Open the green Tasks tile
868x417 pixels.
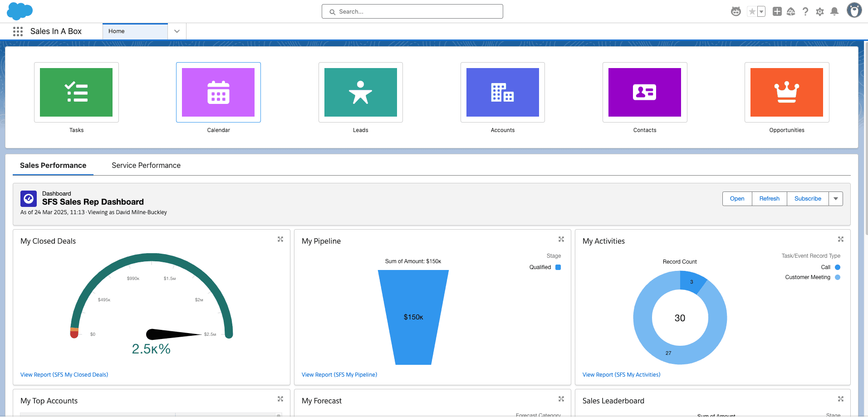76,92
